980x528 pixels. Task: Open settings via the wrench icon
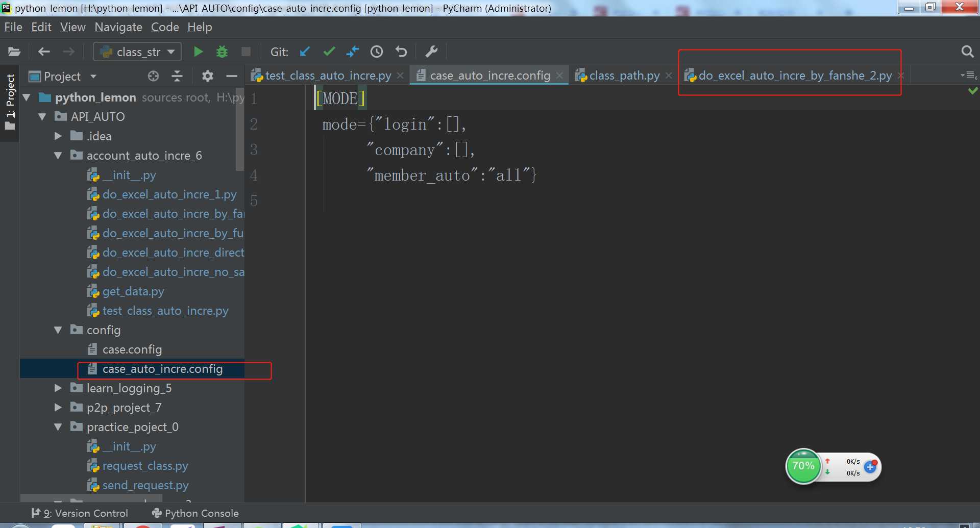[x=431, y=52]
